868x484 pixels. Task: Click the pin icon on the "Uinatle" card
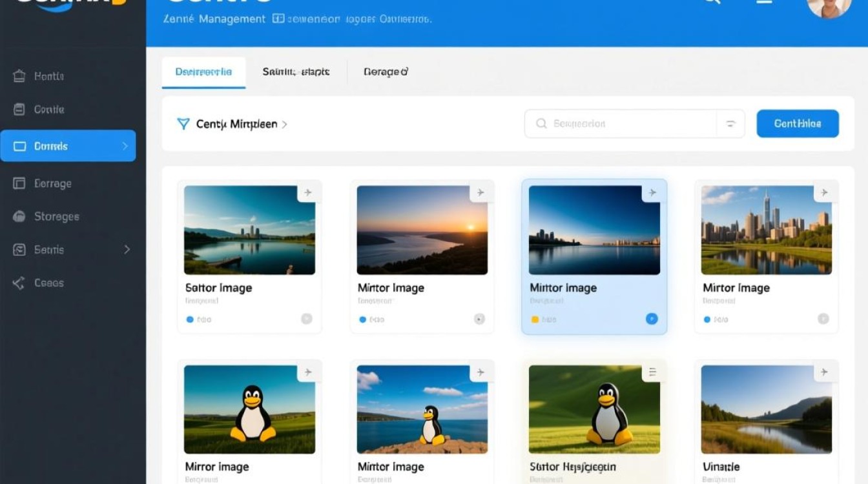824,372
